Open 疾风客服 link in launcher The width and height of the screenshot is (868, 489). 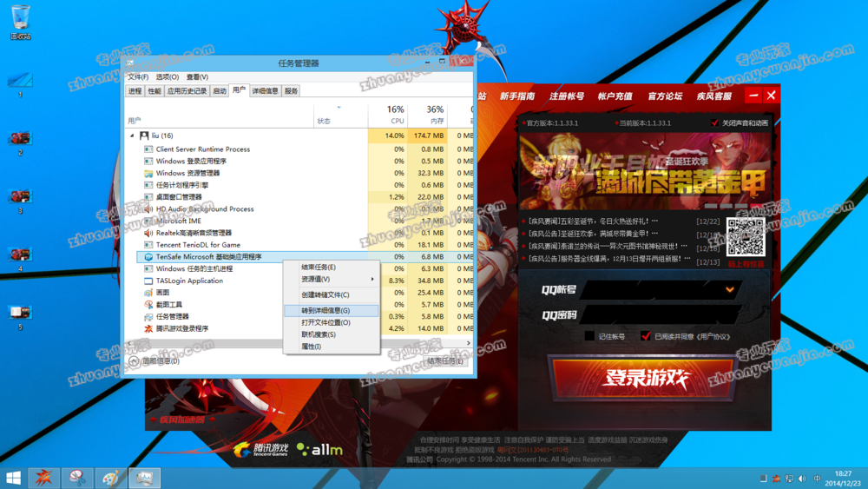pyautogui.click(x=714, y=96)
